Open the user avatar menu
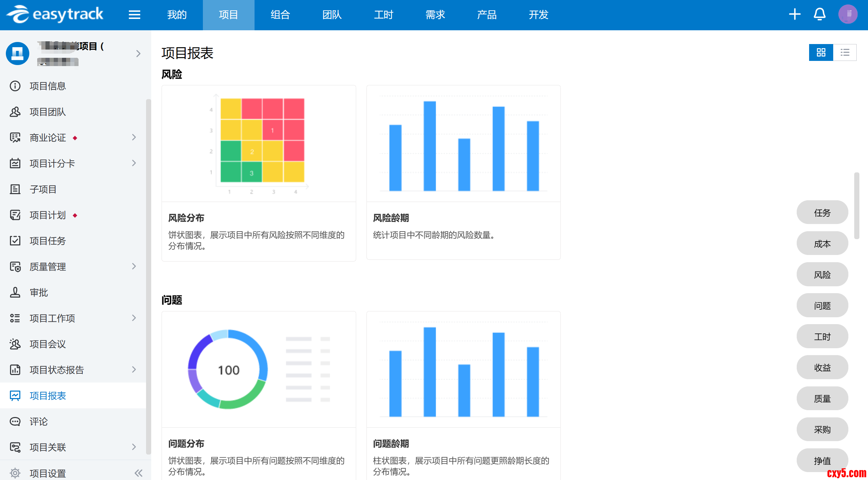 point(848,14)
